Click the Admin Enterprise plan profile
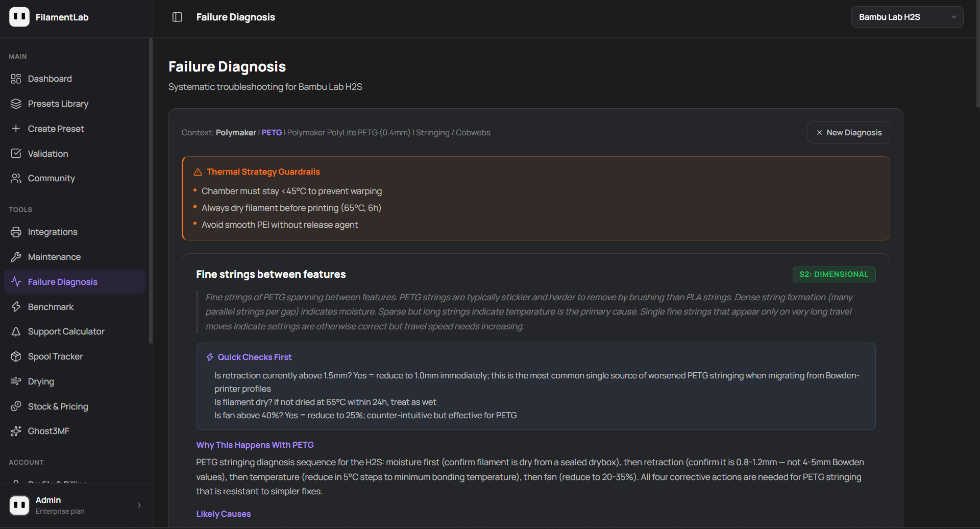Viewport: 980px width, 529px height. [76, 506]
